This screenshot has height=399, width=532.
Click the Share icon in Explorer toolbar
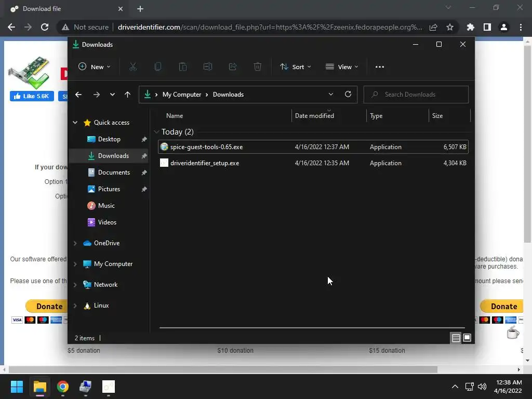[232, 67]
